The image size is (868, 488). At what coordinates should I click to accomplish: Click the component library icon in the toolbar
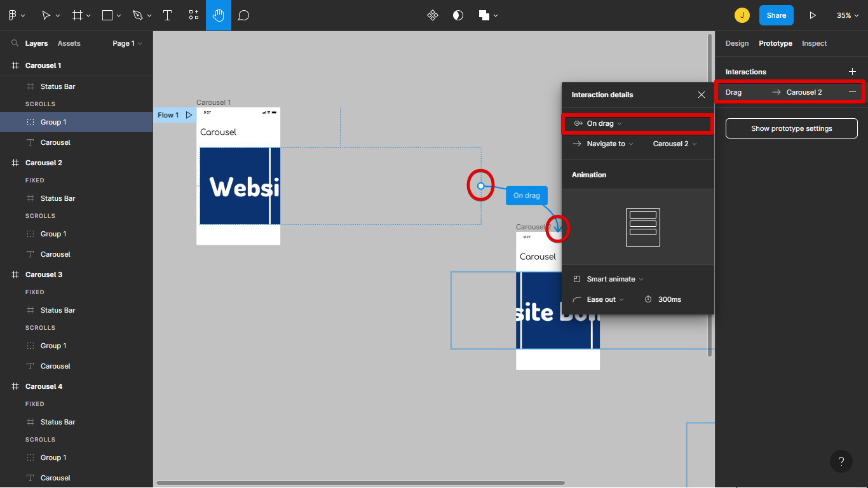click(433, 15)
